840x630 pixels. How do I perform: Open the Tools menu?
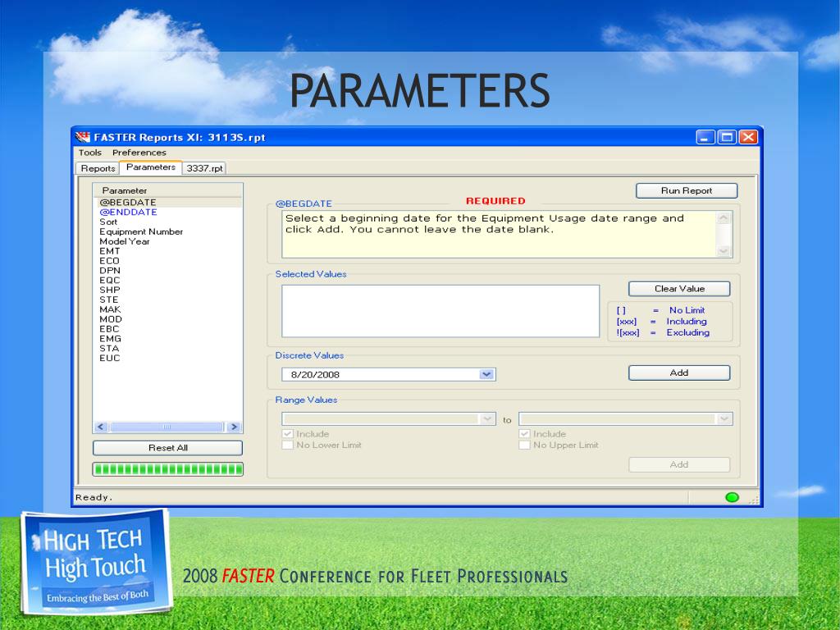coord(90,153)
